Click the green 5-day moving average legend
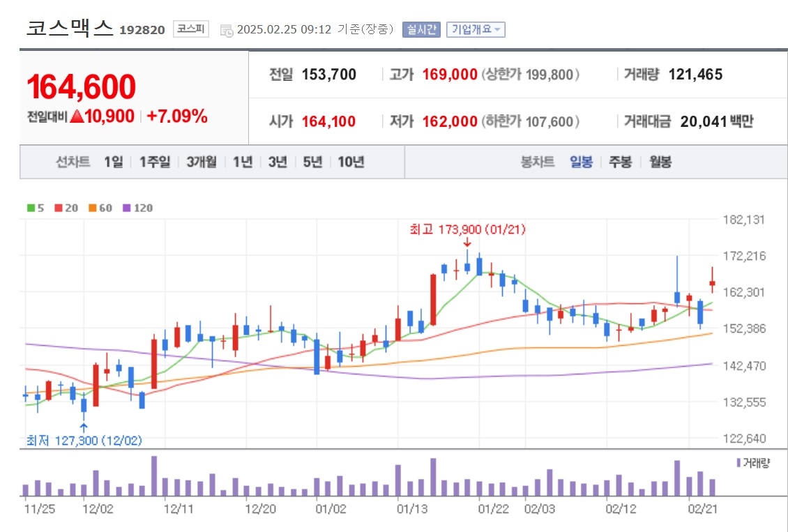This screenshot has width=788, height=532. (x=35, y=208)
